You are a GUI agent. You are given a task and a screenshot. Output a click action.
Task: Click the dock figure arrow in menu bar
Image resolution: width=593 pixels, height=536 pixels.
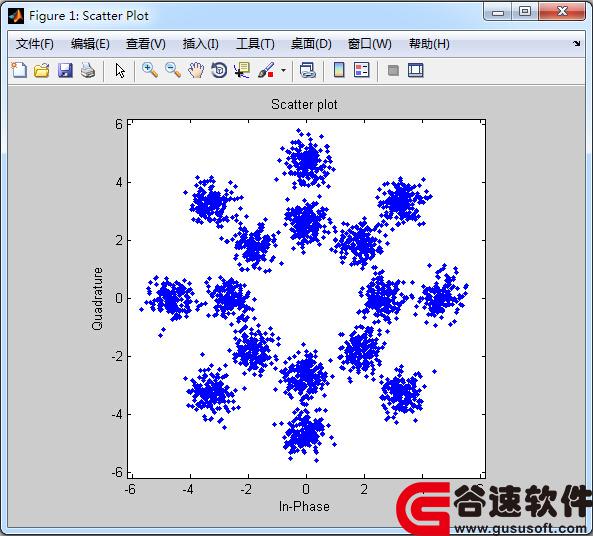[576, 44]
